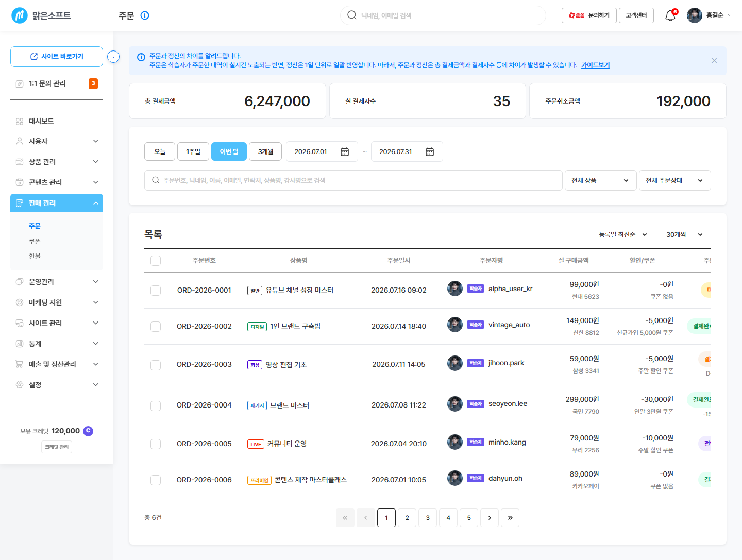Click the 매출 및 정산관리 cart icon
The height and width of the screenshot is (560, 742).
20,364
